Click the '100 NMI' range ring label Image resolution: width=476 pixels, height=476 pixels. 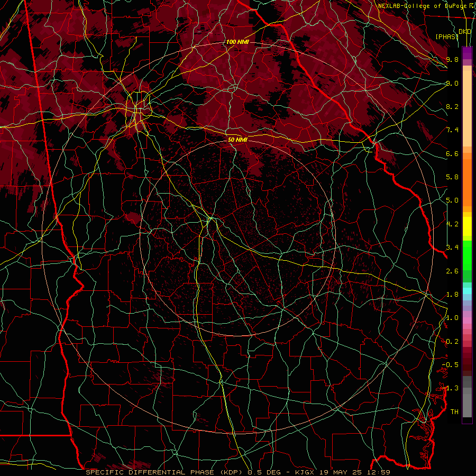point(237,42)
